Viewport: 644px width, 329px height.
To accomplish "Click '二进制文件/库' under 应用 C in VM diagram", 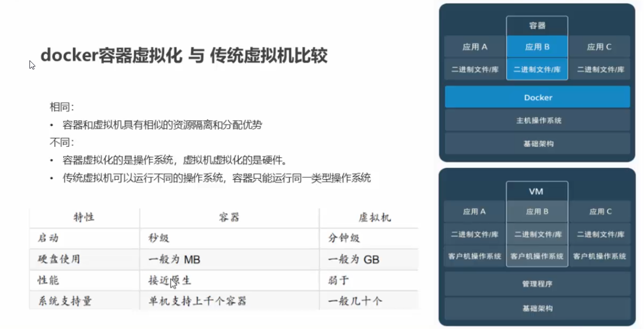I will coord(600,234).
